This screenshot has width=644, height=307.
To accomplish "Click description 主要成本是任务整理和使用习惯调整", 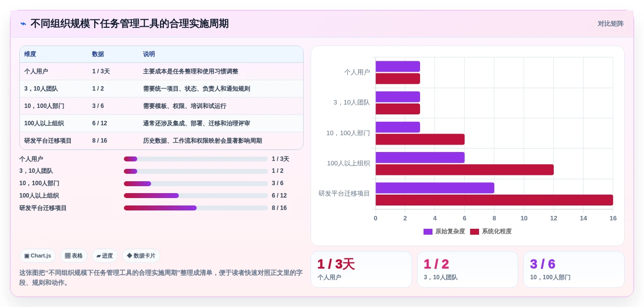I will (191, 71).
